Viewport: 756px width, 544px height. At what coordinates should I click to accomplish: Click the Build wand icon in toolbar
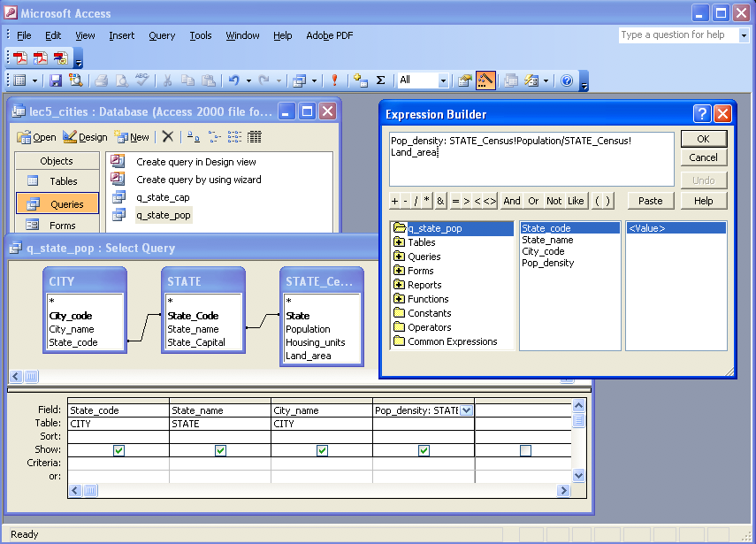coord(485,80)
